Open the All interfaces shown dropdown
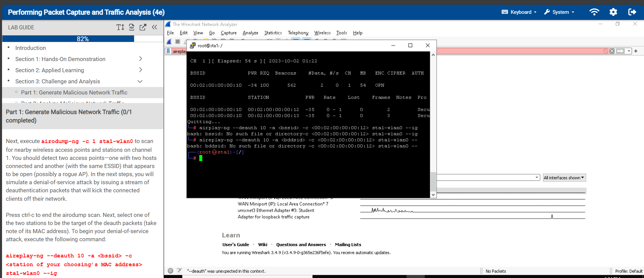The height and width of the screenshot is (278, 644). pyautogui.click(x=564, y=178)
